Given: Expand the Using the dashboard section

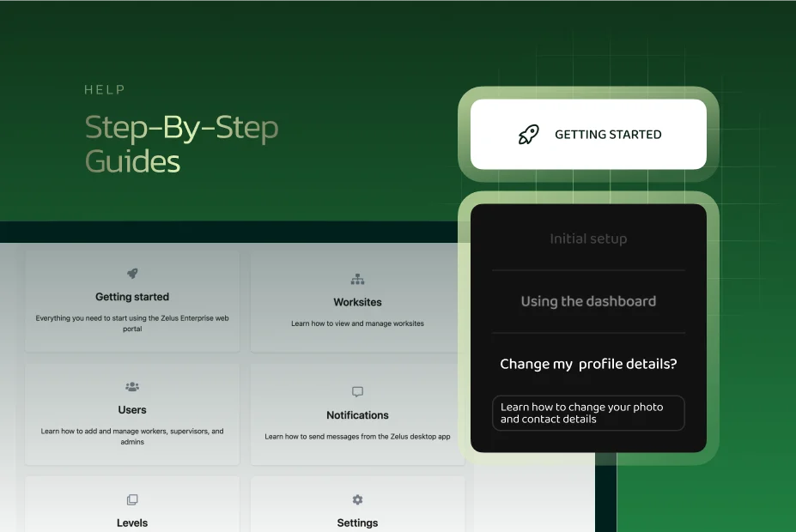Looking at the screenshot, I should tap(588, 301).
